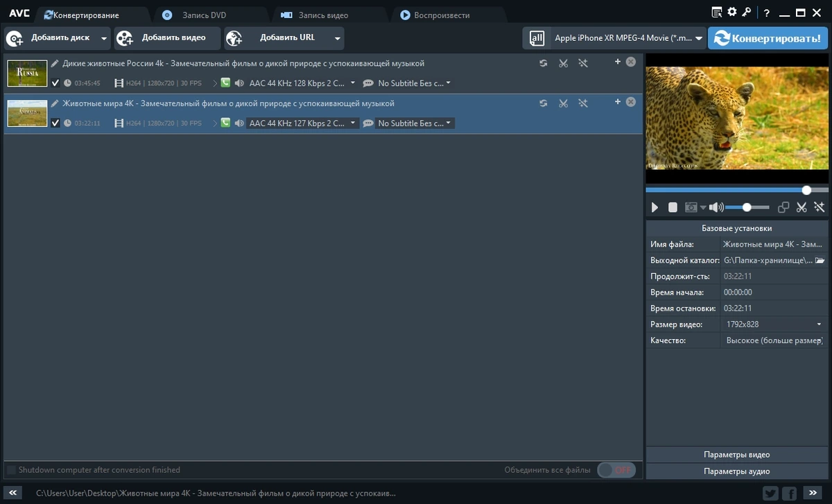Open output folder icon next to Выходной каталог

tap(820, 260)
